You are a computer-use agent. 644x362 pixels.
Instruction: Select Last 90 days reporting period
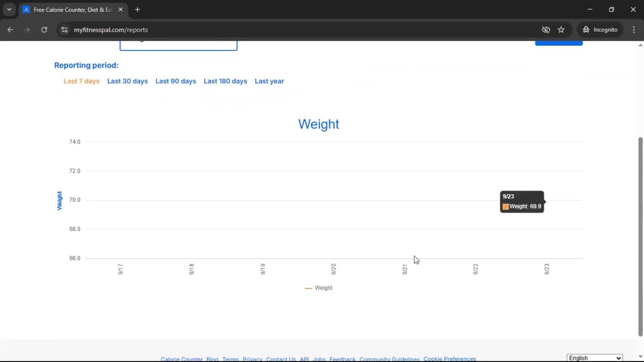pos(175,81)
